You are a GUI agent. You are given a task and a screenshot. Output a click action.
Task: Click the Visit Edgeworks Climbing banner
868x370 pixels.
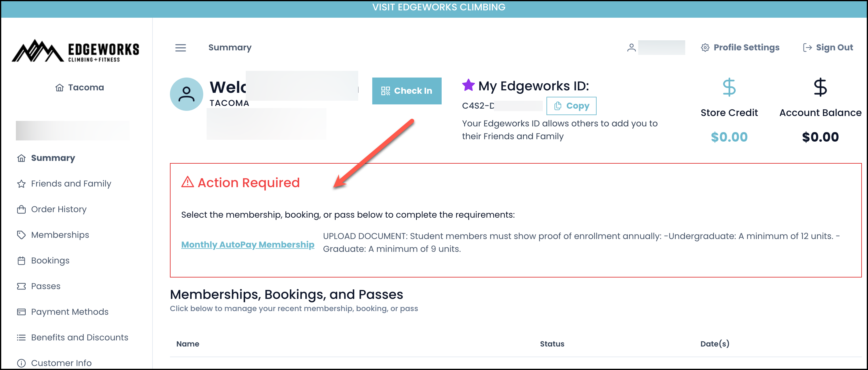[438, 7]
